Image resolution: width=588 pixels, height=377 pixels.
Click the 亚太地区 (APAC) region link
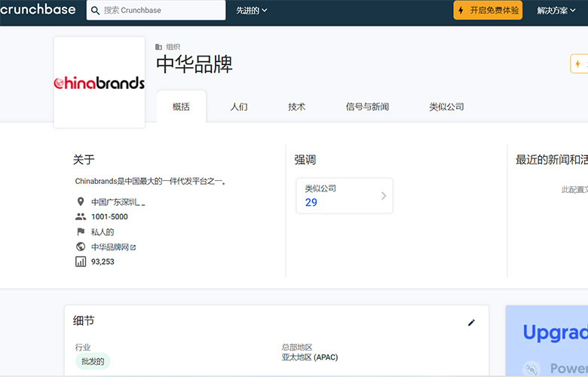click(310, 357)
